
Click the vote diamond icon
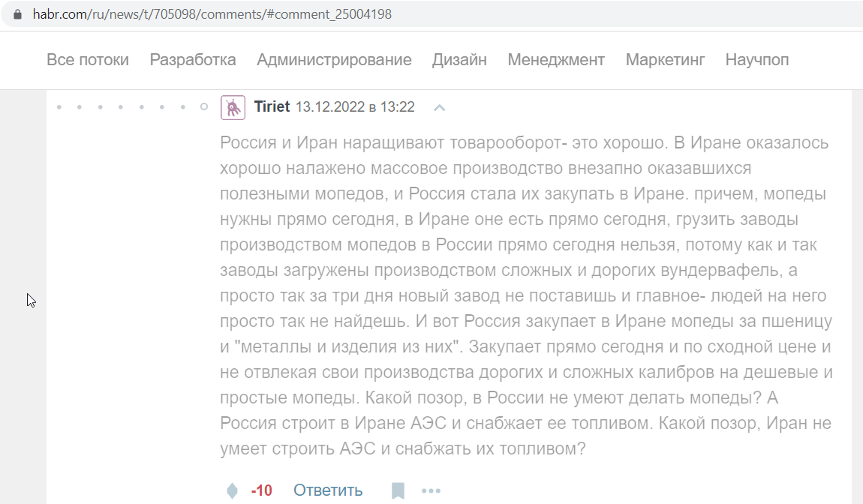233,490
